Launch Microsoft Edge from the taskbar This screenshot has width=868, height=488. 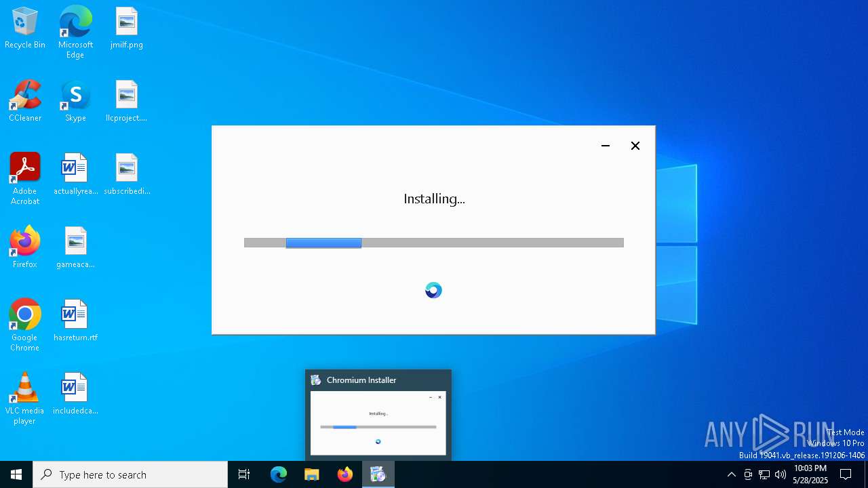click(x=279, y=474)
